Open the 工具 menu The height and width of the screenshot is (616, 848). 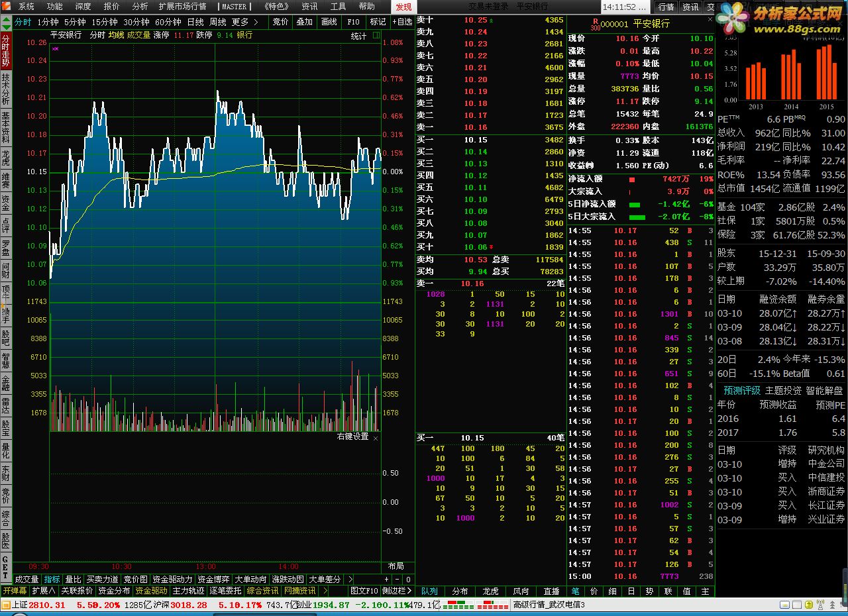click(x=338, y=7)
